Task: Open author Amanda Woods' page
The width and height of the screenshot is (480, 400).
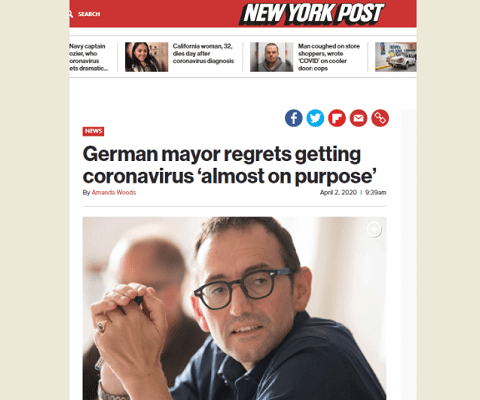Action: coord(114,192)
